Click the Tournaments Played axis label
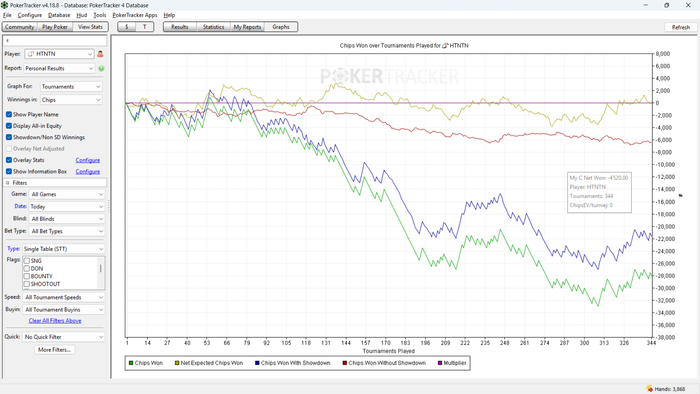 coord(388,351)
